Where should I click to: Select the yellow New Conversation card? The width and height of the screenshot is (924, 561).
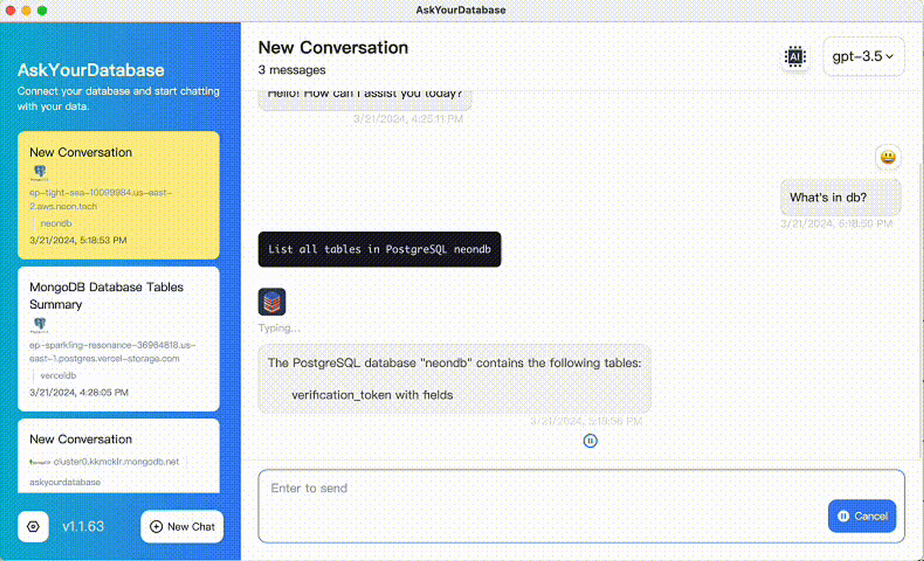pos(118,195)
